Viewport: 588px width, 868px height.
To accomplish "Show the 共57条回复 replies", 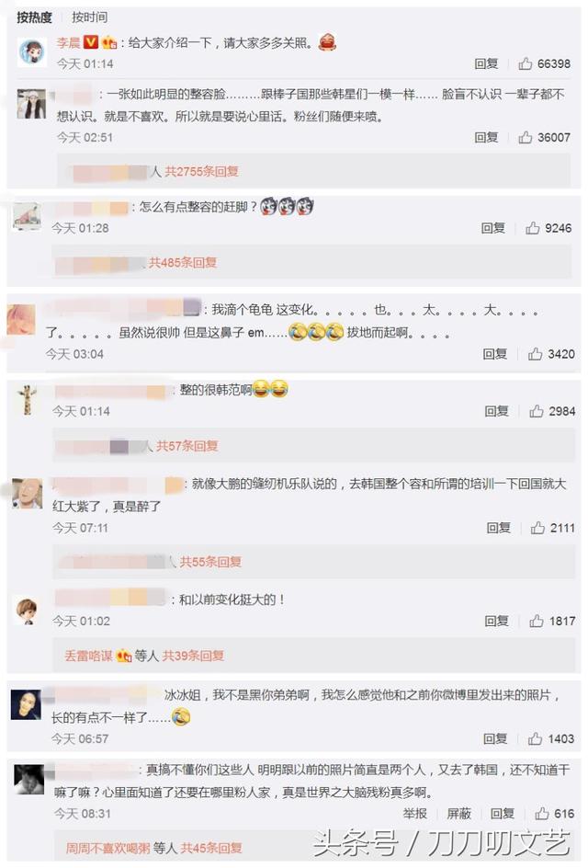I will click(187, 446).
